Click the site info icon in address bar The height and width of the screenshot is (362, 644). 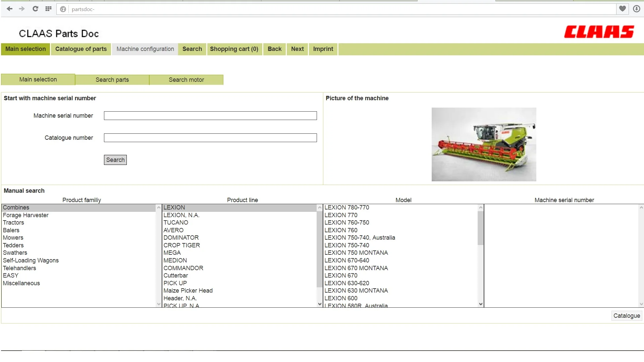point(63,9)
